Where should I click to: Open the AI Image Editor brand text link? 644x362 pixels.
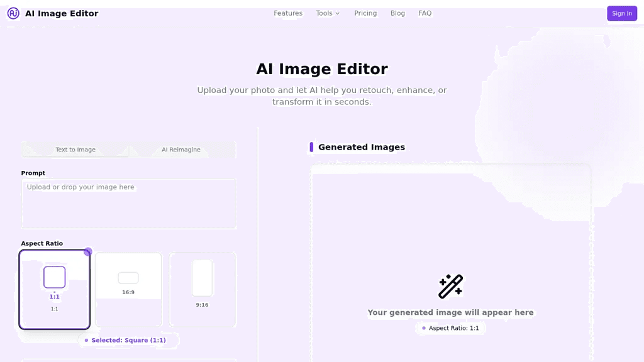(x=62, y=14)
